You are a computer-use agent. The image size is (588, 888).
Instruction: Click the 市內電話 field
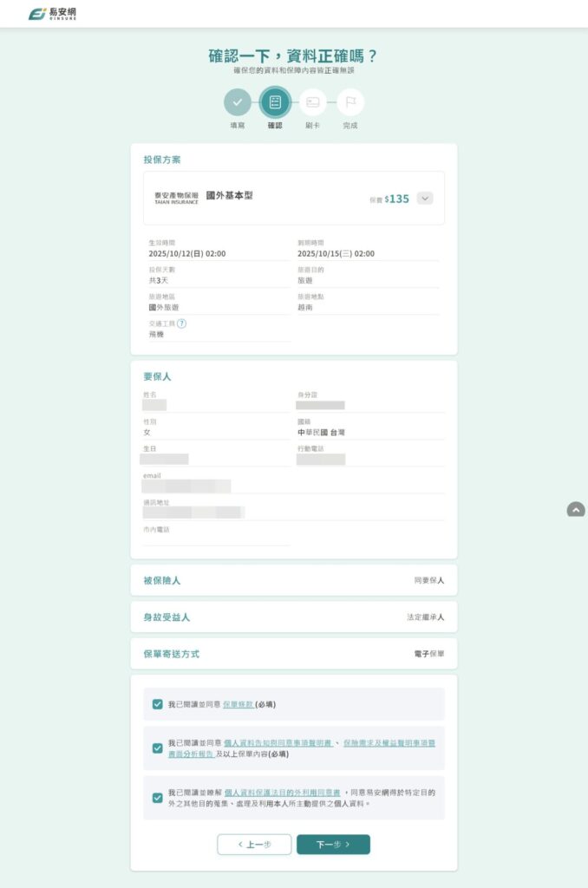pos(217,539)
